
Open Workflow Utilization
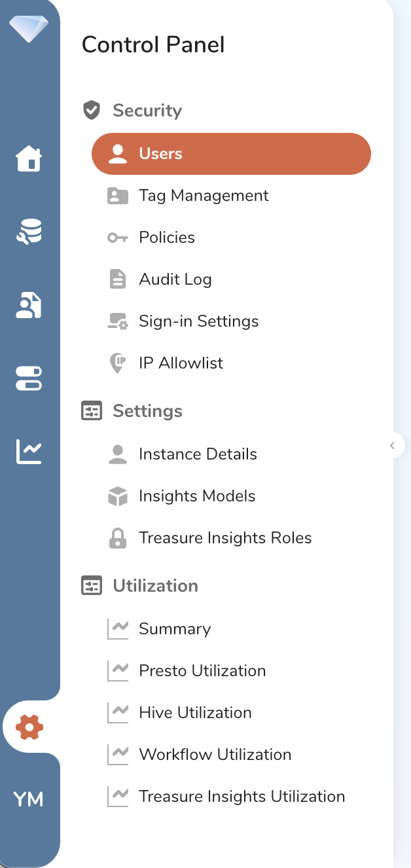pos(215,755)
